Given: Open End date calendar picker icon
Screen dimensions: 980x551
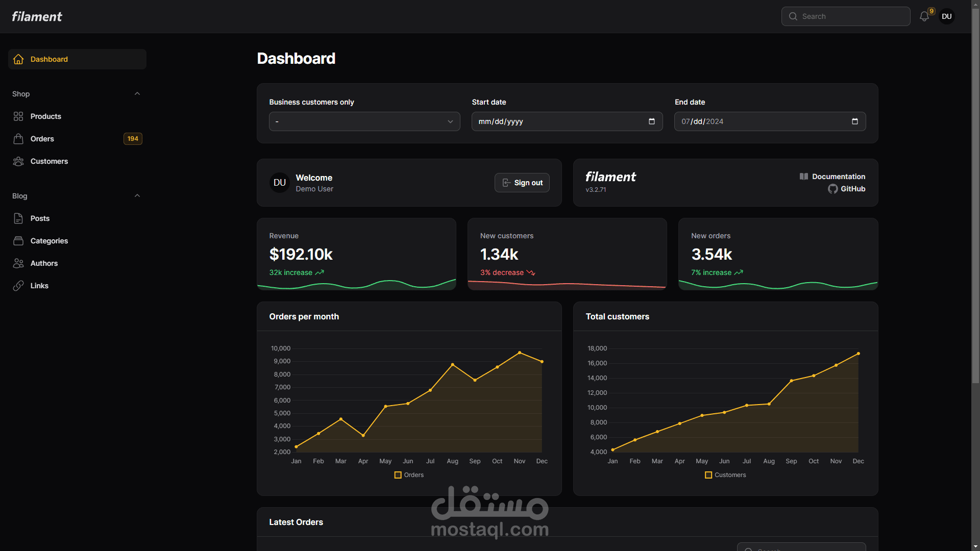Looking at the screenshot, I should coord(855,121).
